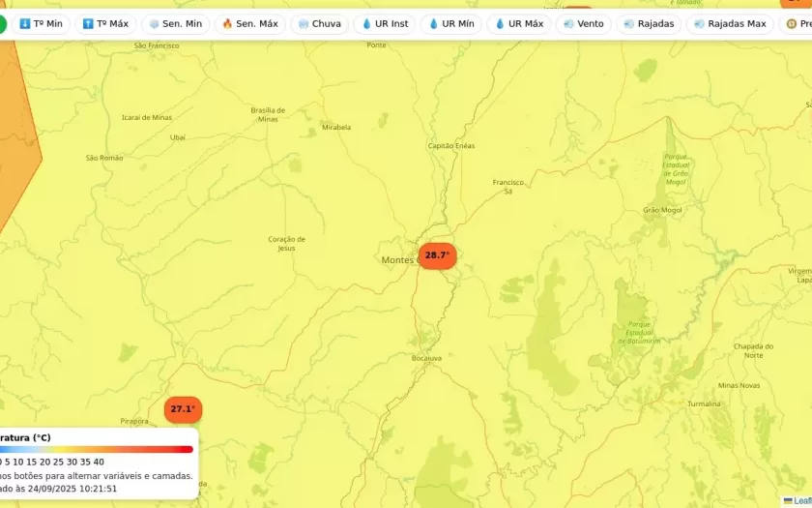Enable the Sen. Máx layer
Screen dimensions: 812x508
click(249, 23)
